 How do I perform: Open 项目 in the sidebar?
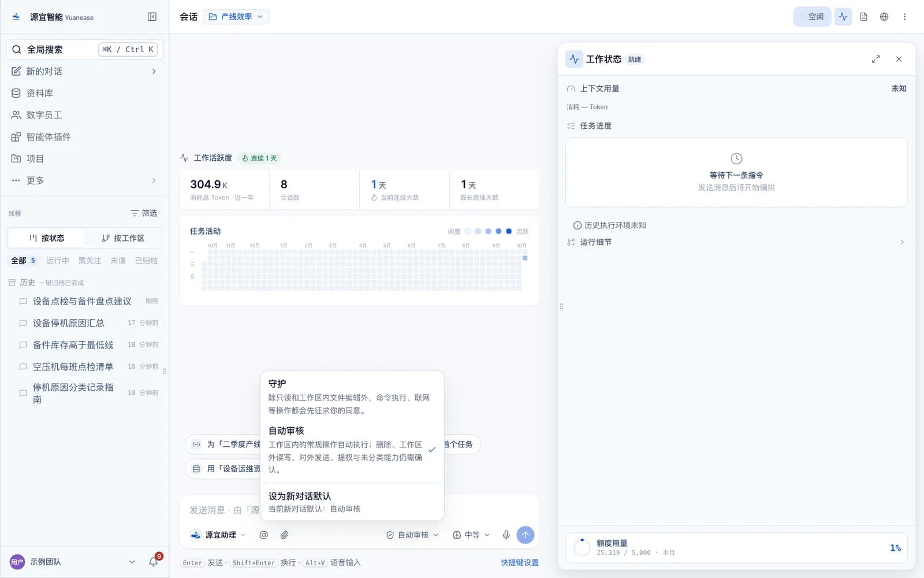85,158
